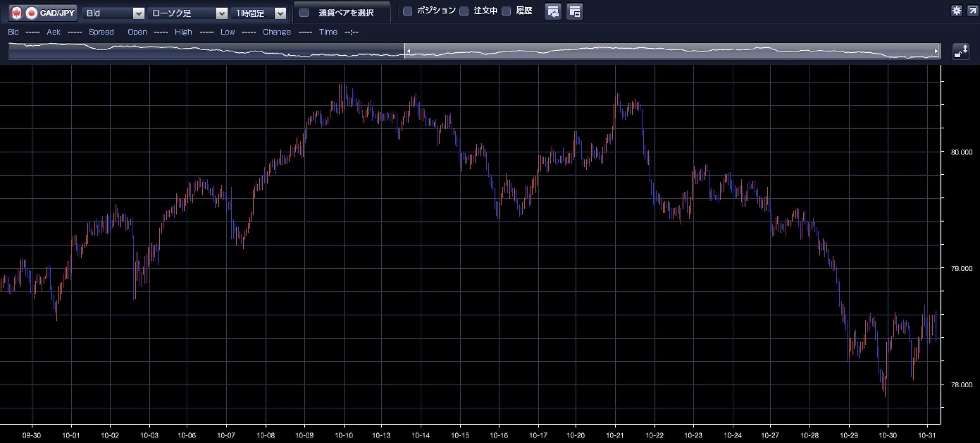Click the 09-30 date axis label

[x=31, y=435]
